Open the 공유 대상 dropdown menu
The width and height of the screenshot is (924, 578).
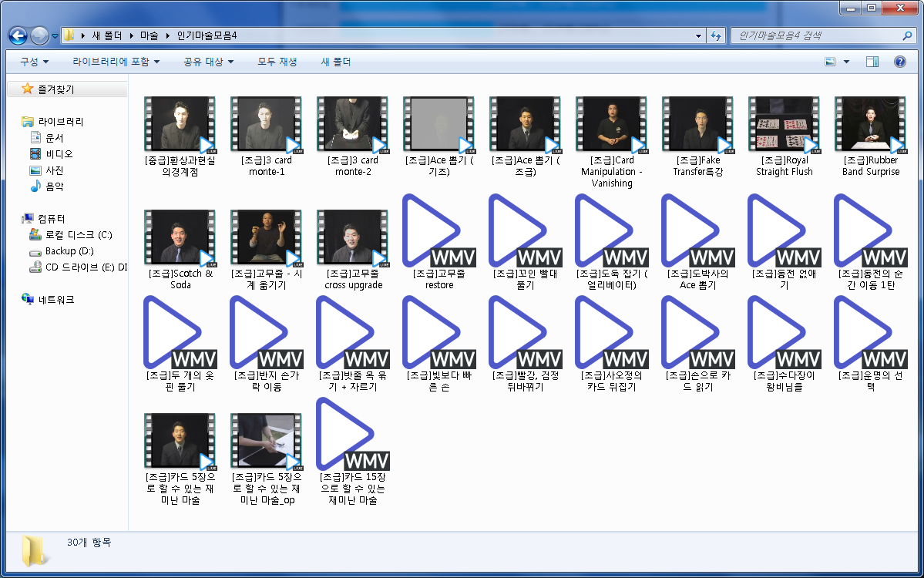click(208, 62)
